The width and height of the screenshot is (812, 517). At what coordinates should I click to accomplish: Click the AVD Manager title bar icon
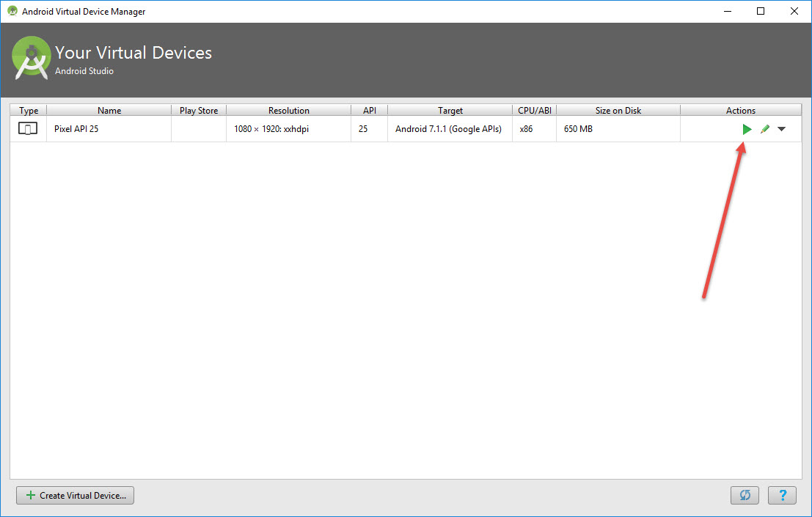click(x=12, y=12)
